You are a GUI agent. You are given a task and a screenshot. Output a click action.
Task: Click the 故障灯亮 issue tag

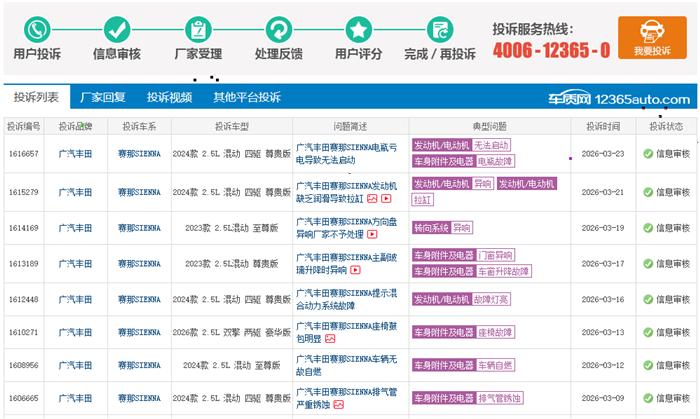pos(491,299)
